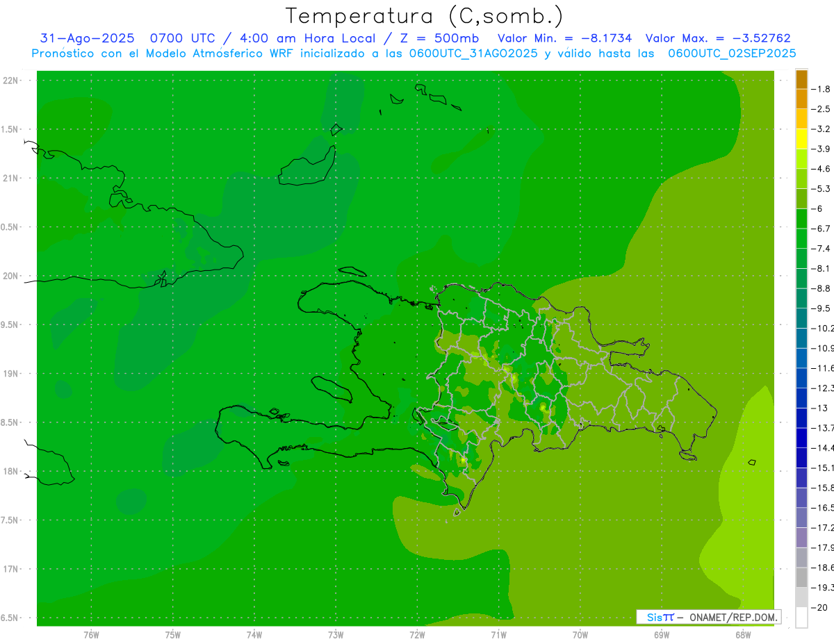
Task: Click the "69W" longitude axis label
Action: pos(662,634)
